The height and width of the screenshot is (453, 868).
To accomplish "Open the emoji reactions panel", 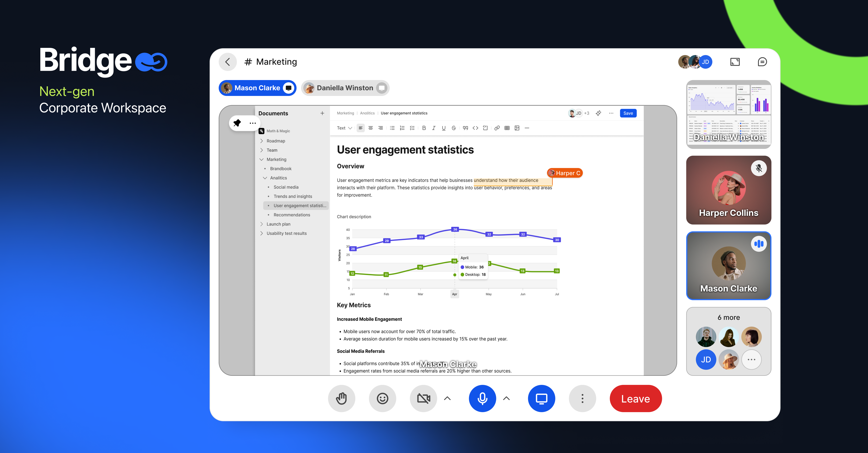I will [382, 399].
